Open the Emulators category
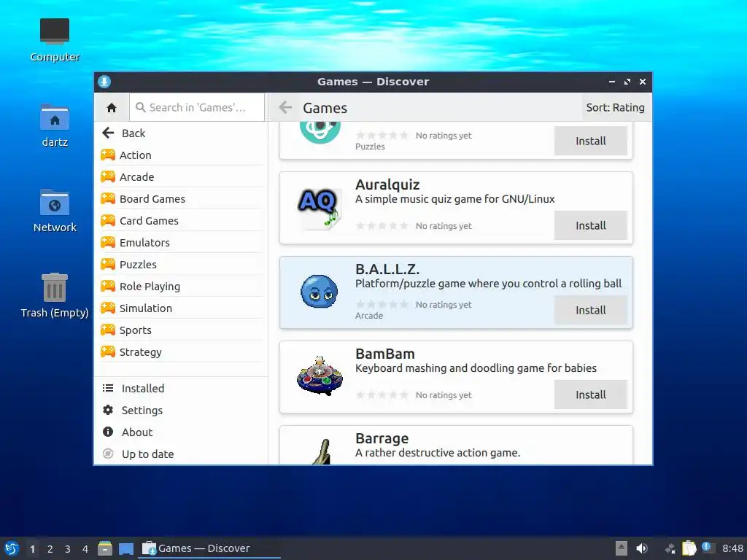Viewport: 747px width, 560px height. coord(181,242)
